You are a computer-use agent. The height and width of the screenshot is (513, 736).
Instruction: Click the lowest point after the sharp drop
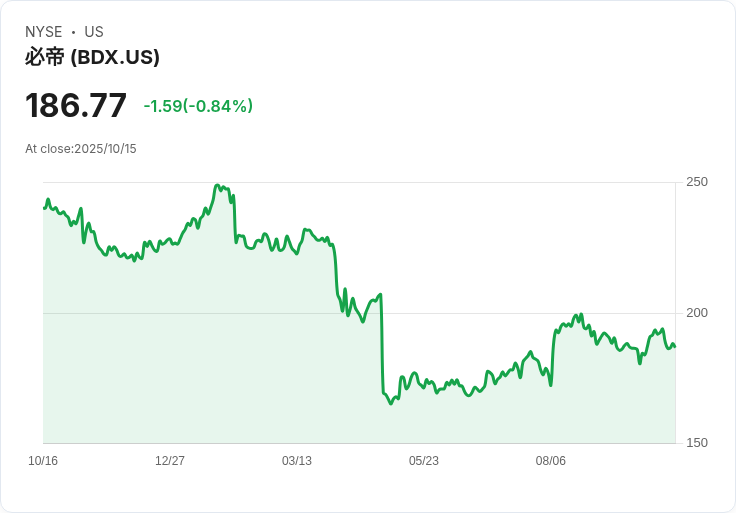(391, 403)
